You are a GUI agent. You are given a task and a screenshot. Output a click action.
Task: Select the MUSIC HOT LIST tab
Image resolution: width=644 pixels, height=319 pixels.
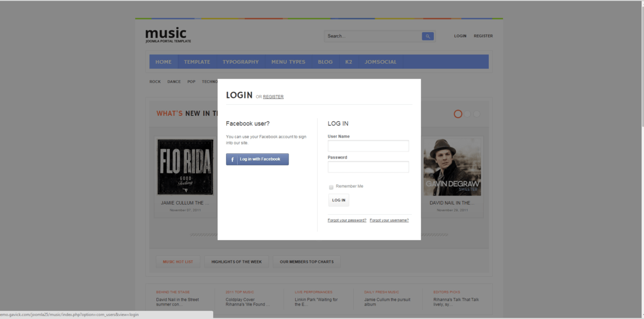click(x=178, y=262)
